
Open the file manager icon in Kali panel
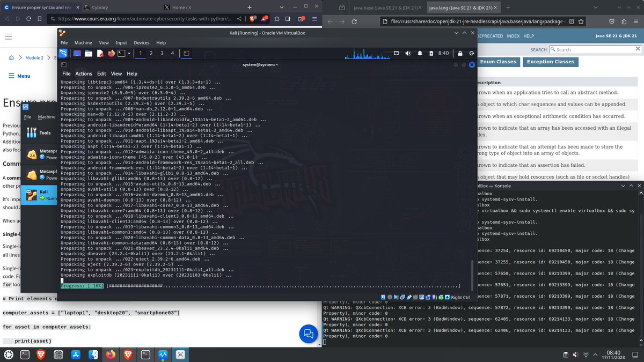pyautogui.click(x=89, y=53)
